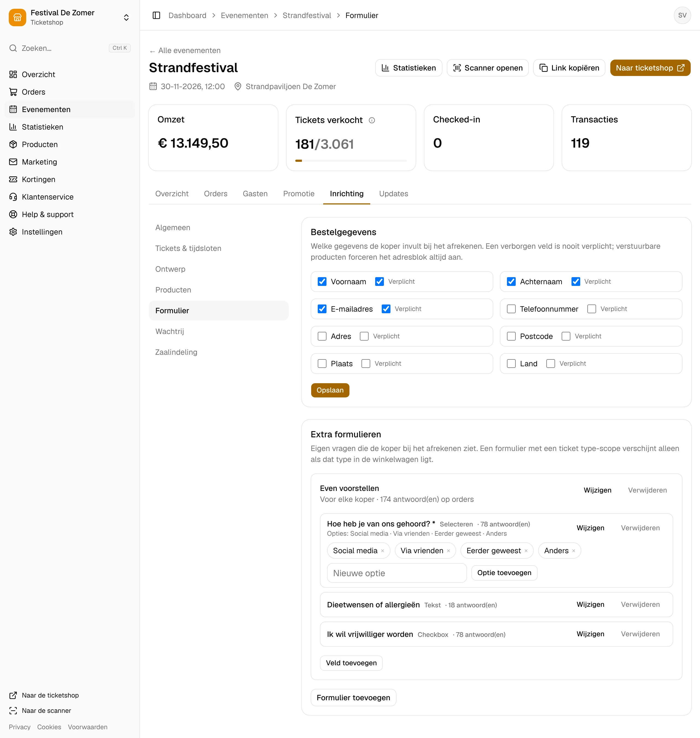Viewport: 700px width, 738px height.
Task: Switch to the Updates tab
Action: point(394,194)
